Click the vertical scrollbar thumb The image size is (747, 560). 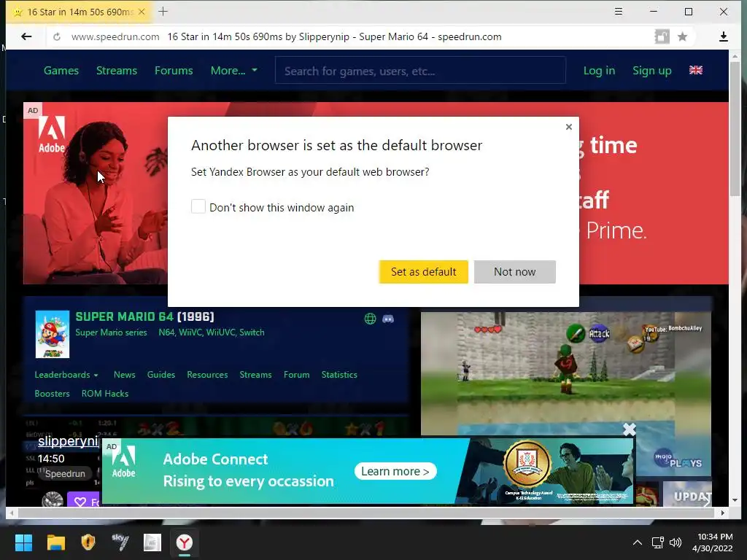pyautogui.click(x=735, y=128)
